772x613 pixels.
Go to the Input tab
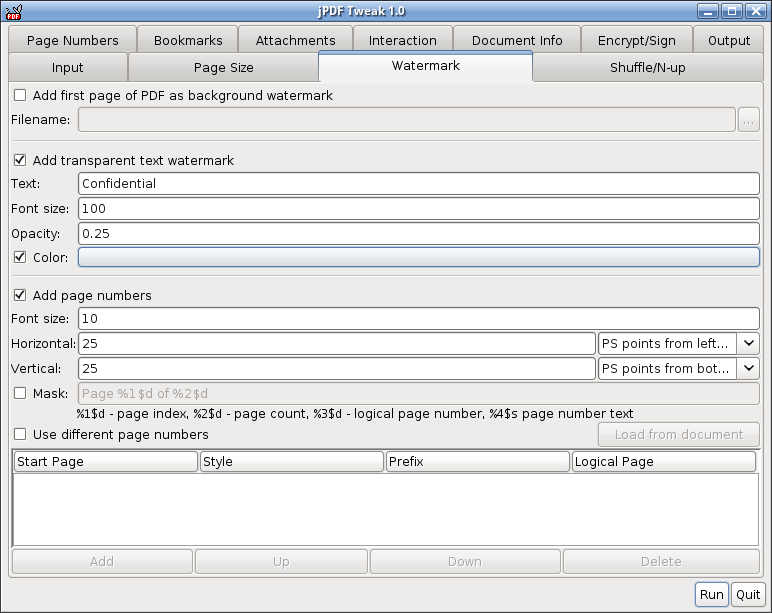point(67,67)
